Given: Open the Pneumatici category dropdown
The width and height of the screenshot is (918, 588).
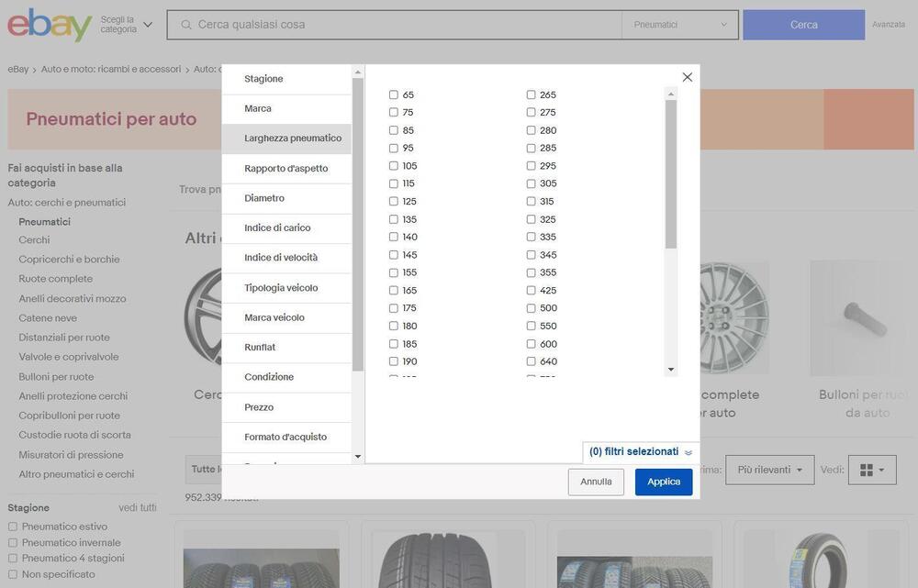Looking at the screenshot, I should coord(679,25).
